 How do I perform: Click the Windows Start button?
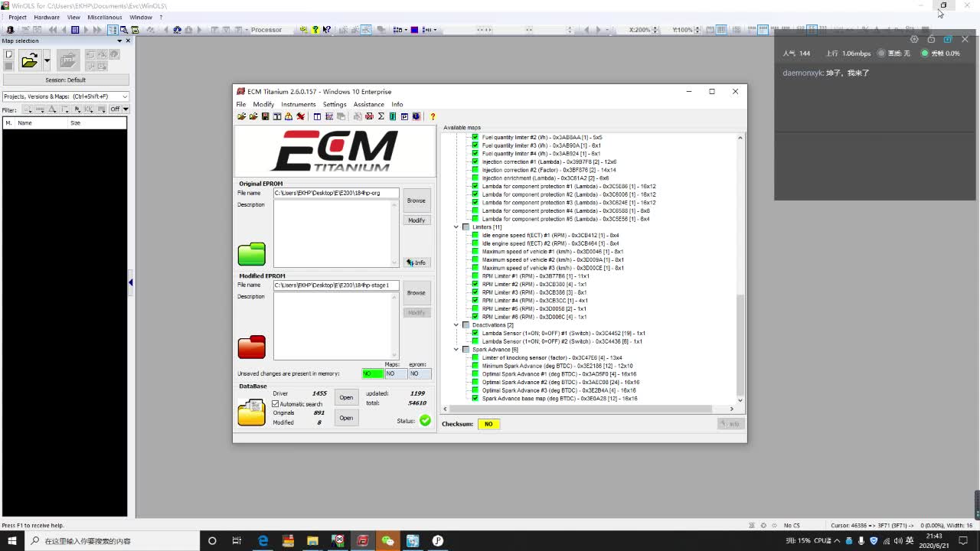(x=12, y=541)
